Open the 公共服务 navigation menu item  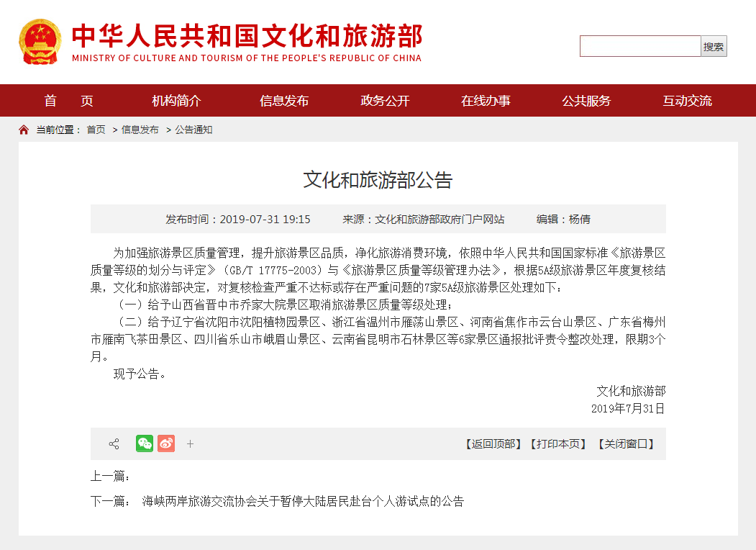coord(586,101)
